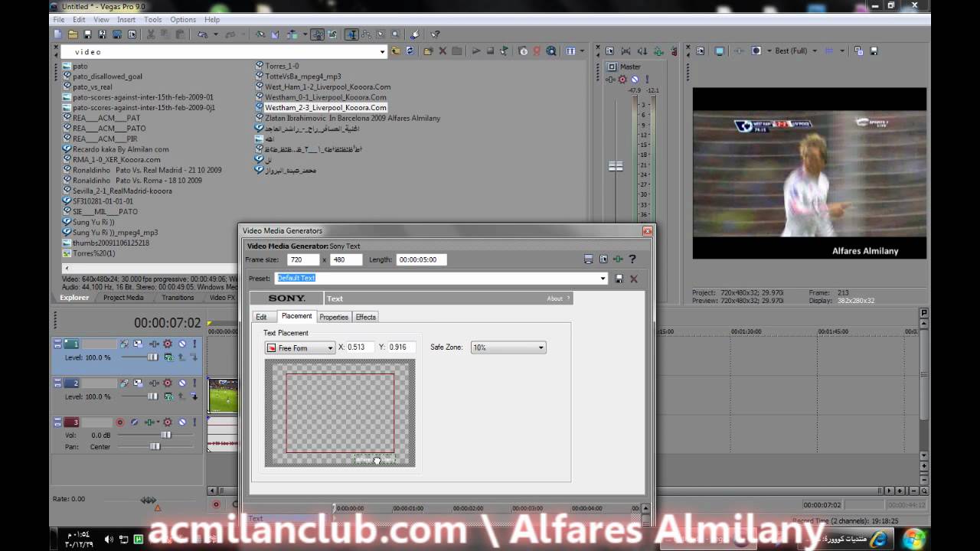Click the Video Preview external monitor icon
Viewport: 980px width, 551px height.
coord(719,51)
